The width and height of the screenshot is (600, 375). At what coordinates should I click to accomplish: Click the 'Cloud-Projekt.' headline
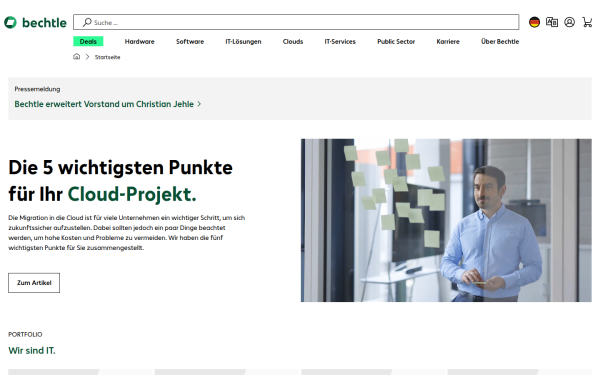tap(132, 194)
